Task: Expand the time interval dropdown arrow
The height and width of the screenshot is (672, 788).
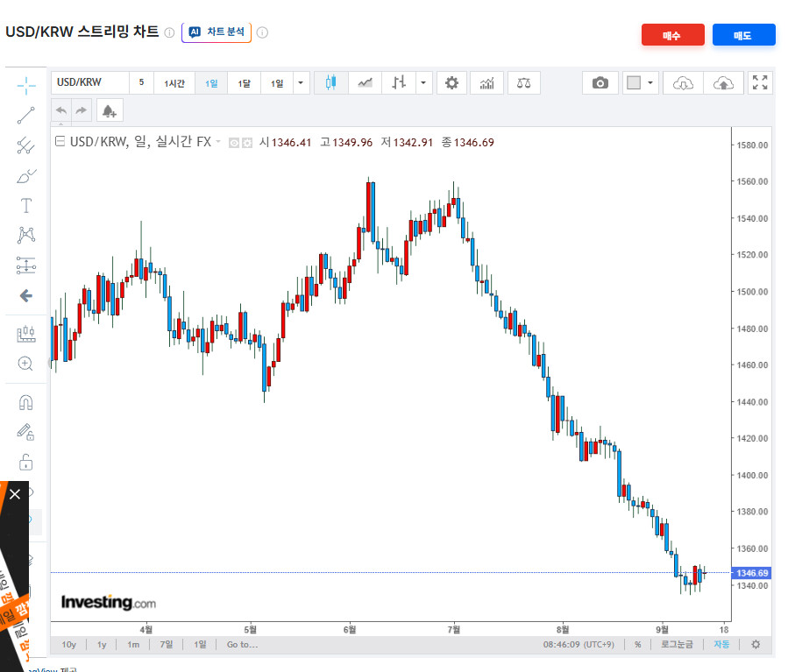Action: click(x=301, y=83)
